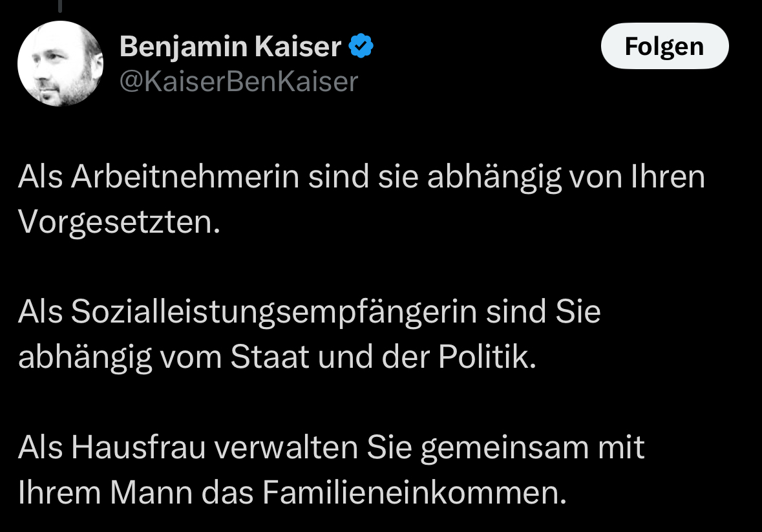762x532 pixels.
Task: Click the thread connector line above the avatar
Action: point(59,6)
